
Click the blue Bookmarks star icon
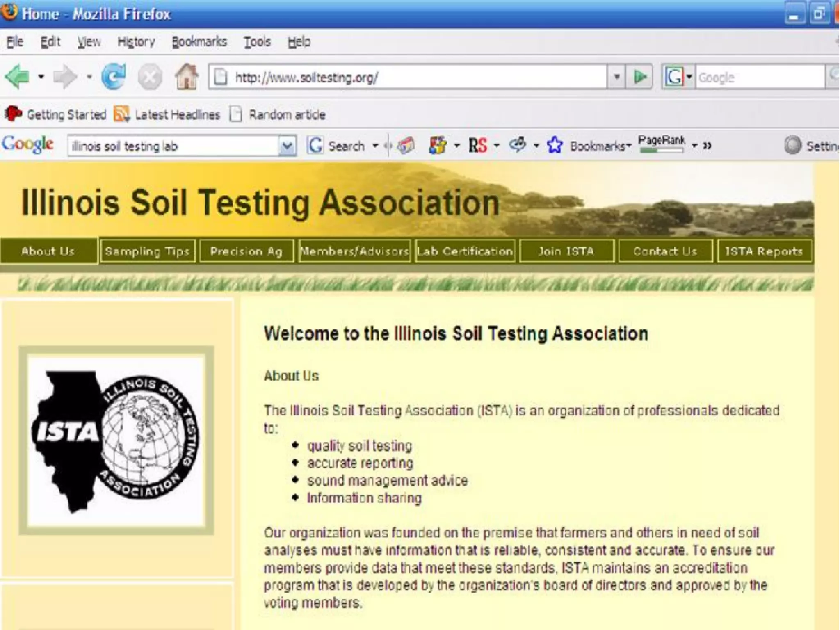(x=555, y=145)
